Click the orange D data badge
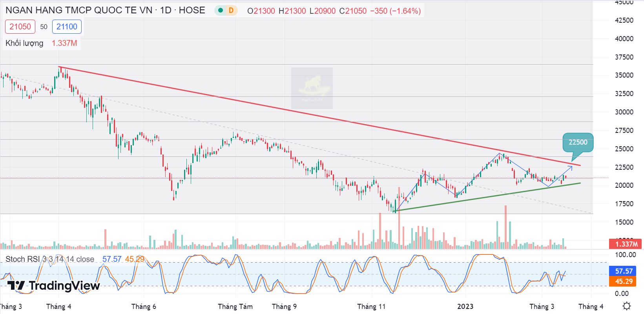This screenshot has width=644, height=314. [x=231, y=11]
